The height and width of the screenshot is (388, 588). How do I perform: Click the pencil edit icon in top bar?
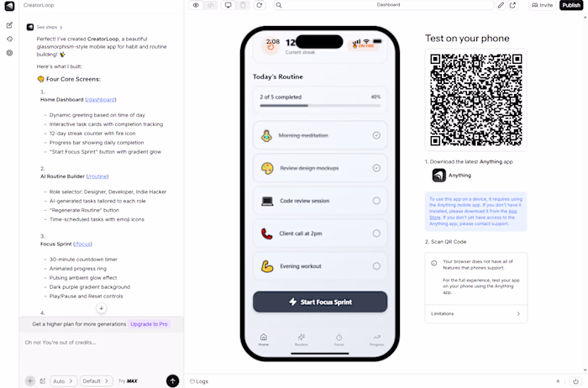[x=501, y=5]
